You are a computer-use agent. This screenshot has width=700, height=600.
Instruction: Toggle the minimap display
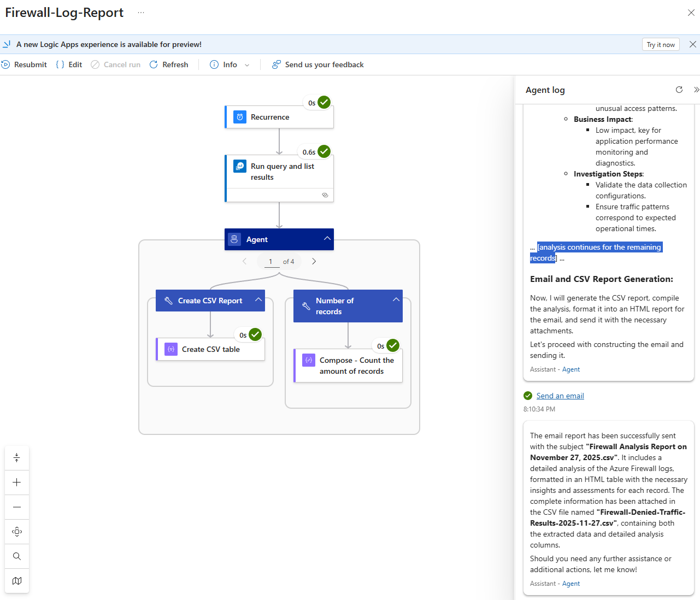click(x=17, y=581)
